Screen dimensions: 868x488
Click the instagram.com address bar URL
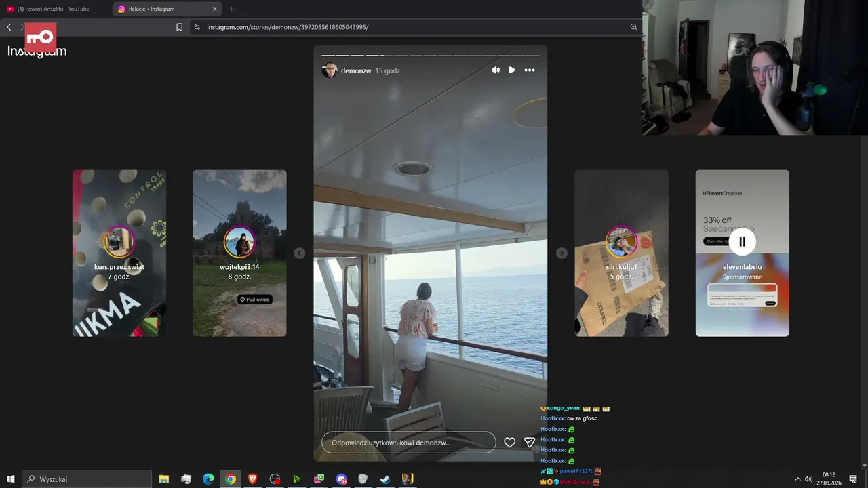(x=288, y=27)
